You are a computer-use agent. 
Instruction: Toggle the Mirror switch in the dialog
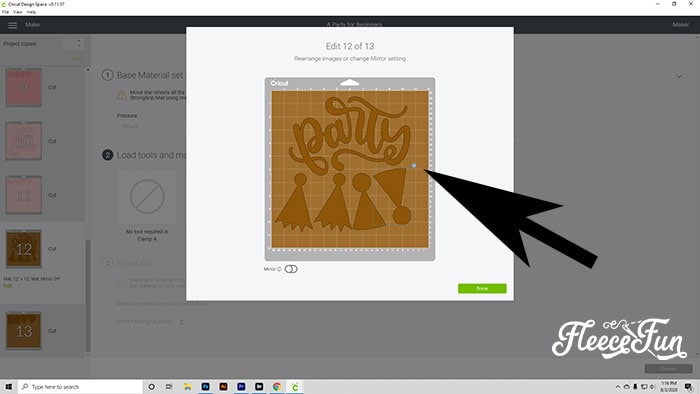[291, 269]
